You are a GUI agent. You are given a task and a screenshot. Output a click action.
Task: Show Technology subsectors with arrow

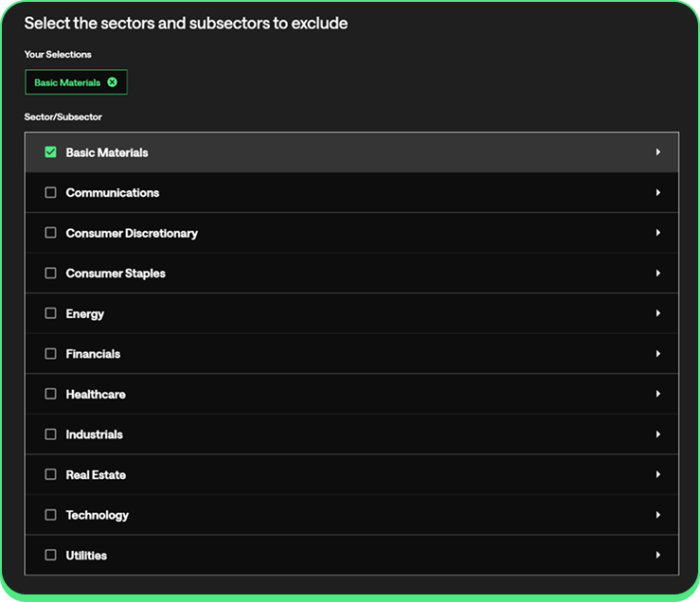(658, 515)
